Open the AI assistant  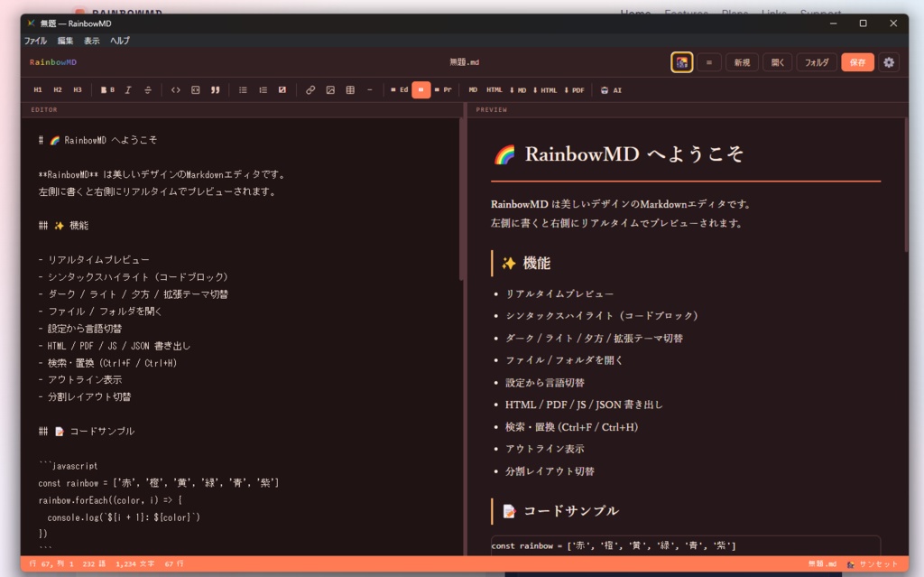tap(613, 89)
